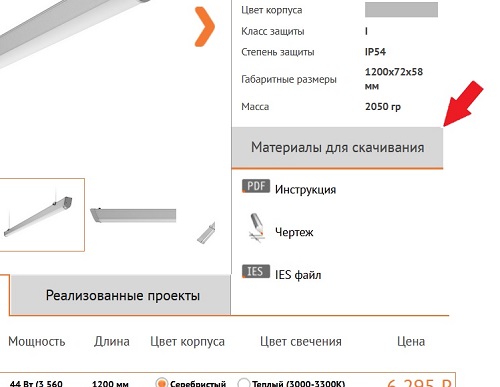
Task: Click the Длина column header
Action: [x=112, y=341]
